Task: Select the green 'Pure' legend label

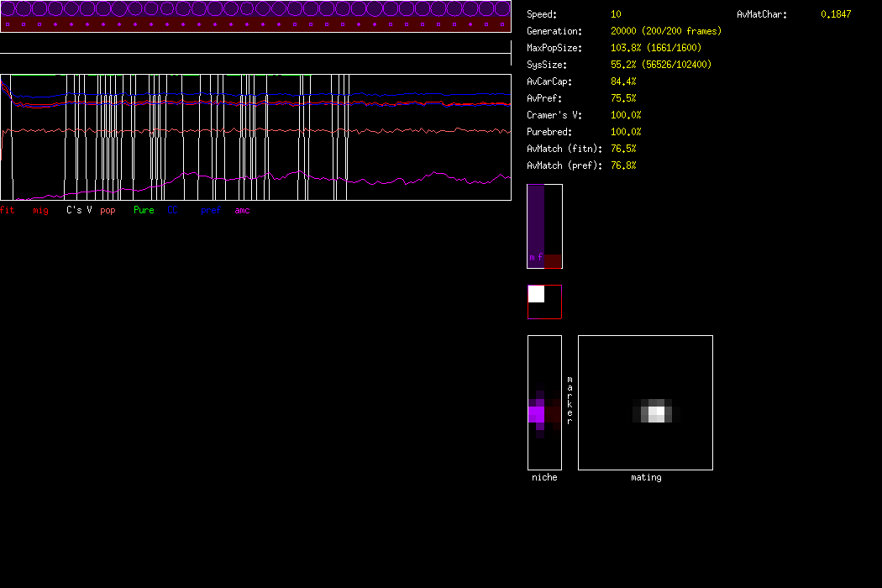Action: click(144, 210)
